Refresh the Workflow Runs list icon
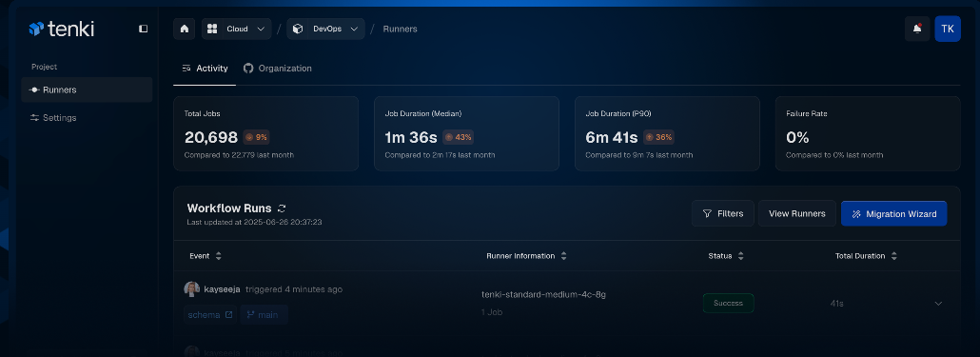The height and width of the screenshot is (357, 980). coord(282,208)
